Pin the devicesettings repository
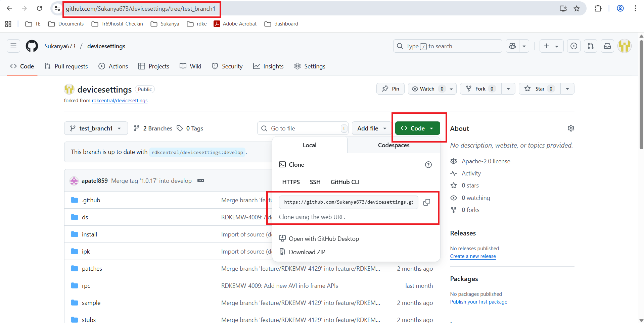 390,89
